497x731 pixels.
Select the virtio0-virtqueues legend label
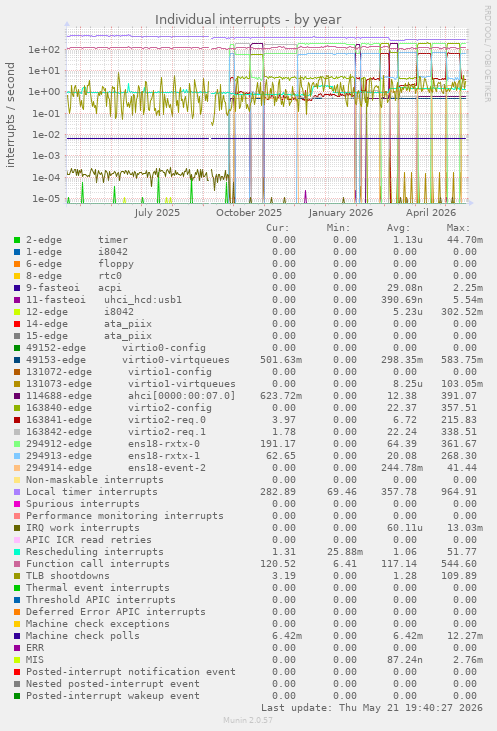coord(176,360)
